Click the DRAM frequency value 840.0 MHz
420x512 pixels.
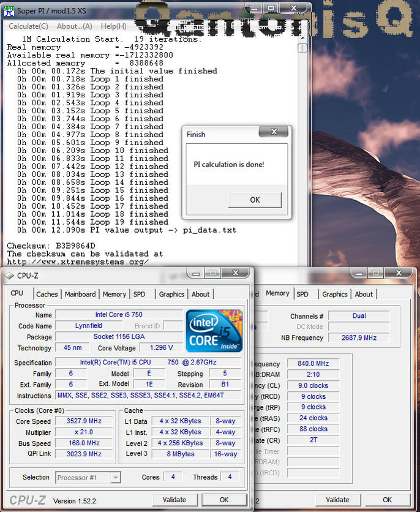point(313,364)
